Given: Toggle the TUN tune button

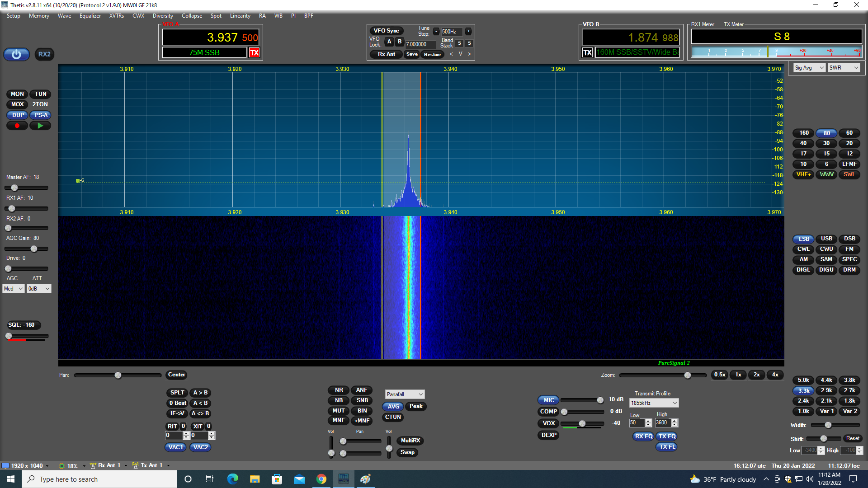Looking at the screenshot, I should 40,94.
